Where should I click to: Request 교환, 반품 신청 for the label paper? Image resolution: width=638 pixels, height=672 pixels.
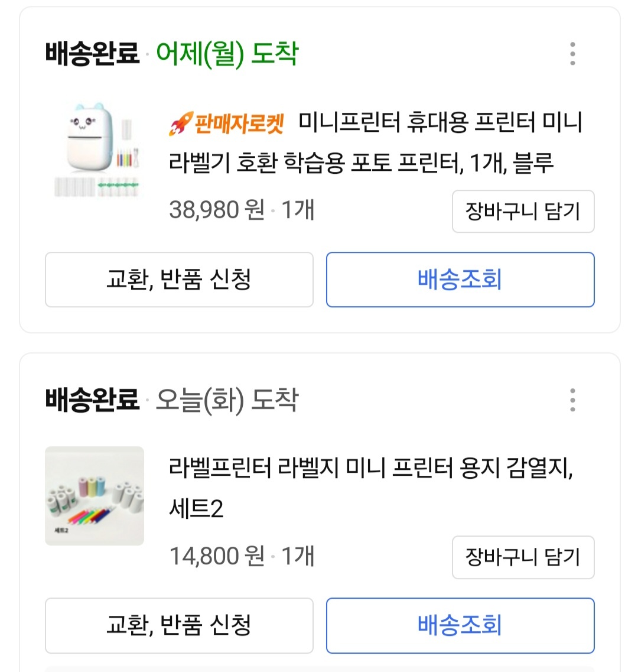[x=179, y=625]
